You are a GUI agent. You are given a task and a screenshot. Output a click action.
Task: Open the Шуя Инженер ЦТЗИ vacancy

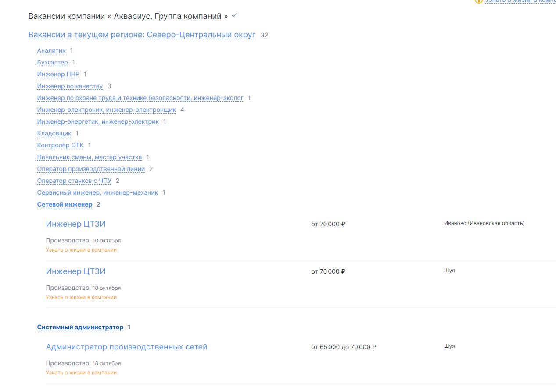click(x=75, y=271)
